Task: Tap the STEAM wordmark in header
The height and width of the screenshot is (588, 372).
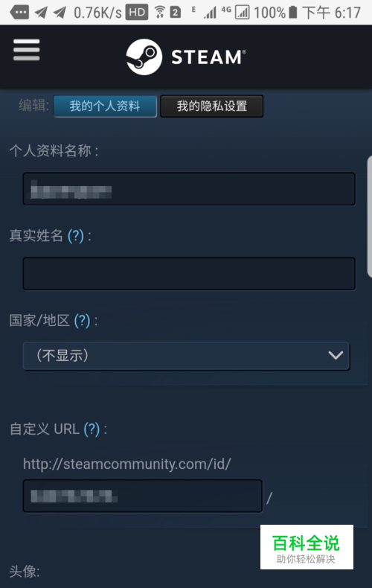Action: (x=208, y=57)
